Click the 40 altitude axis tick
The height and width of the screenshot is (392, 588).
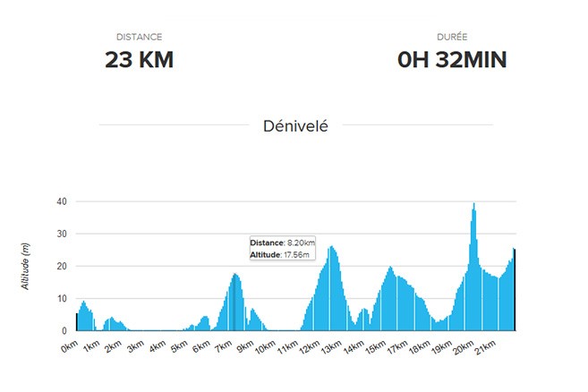coord(62,201)
